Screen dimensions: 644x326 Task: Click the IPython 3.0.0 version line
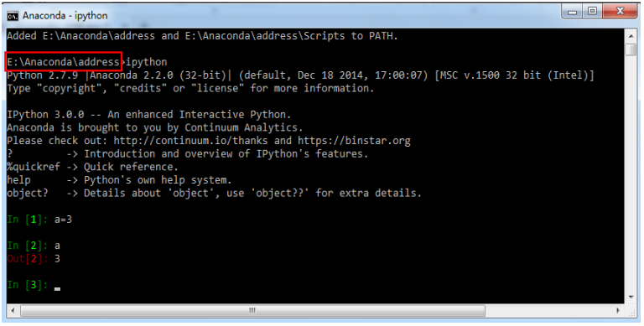point(149,115)
